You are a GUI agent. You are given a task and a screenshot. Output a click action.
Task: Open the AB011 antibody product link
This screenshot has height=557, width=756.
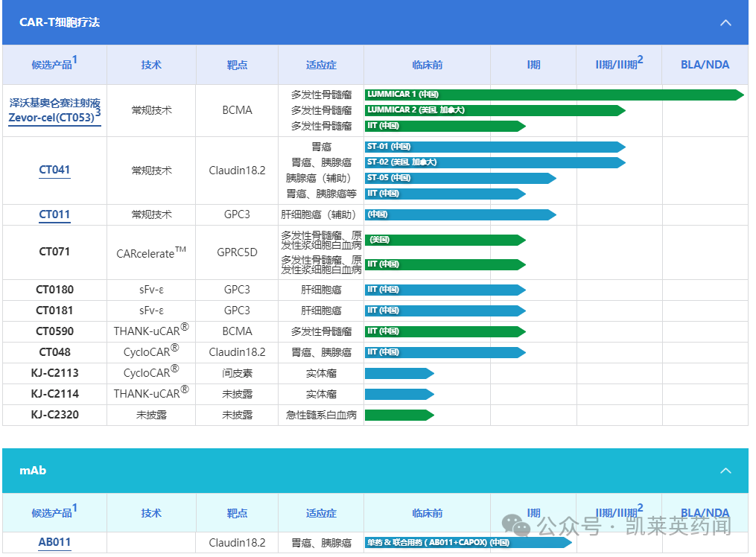click(x=54, y=542)
